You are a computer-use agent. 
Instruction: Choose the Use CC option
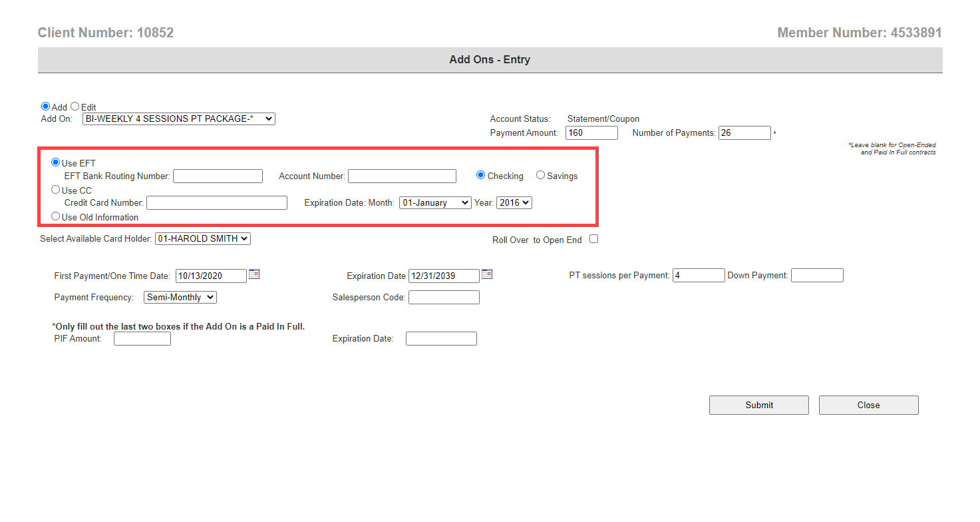tap(56, 190)
